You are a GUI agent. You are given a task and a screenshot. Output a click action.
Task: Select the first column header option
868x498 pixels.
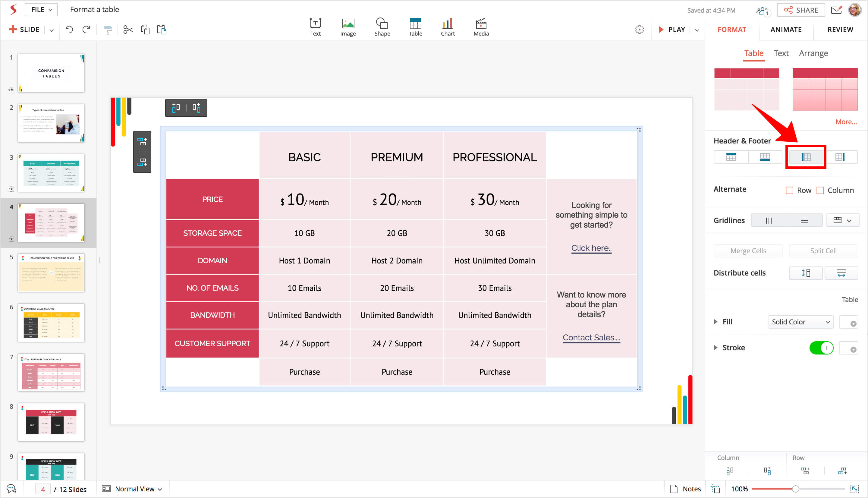(x=806, y=157)
